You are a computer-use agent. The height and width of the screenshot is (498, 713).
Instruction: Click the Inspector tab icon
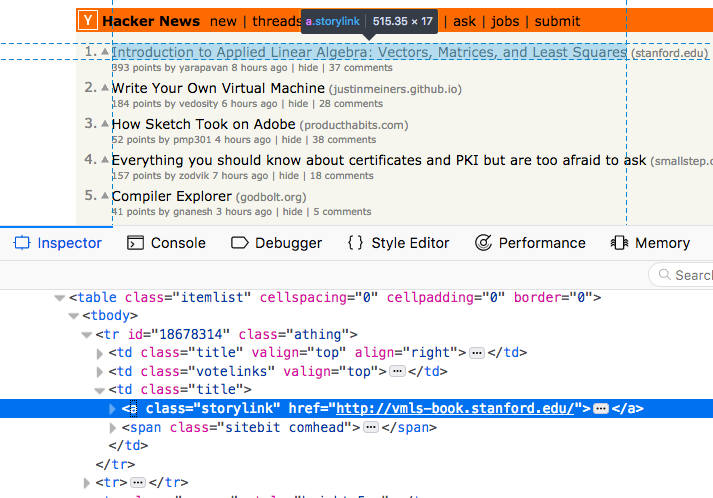coord(22,243)
